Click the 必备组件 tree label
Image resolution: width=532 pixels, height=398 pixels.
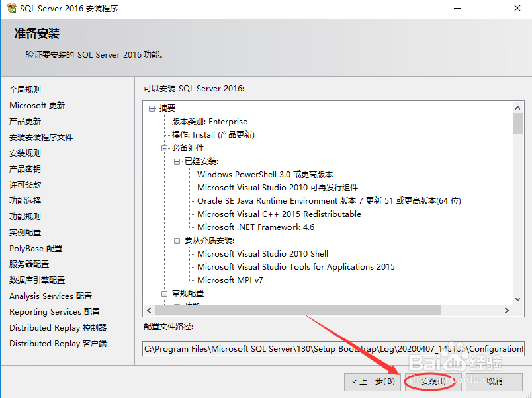(x=188, y=148)
